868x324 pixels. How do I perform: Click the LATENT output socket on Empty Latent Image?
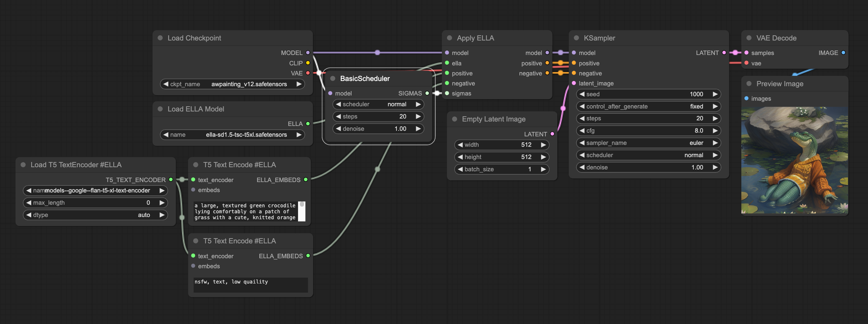[552, 134]
